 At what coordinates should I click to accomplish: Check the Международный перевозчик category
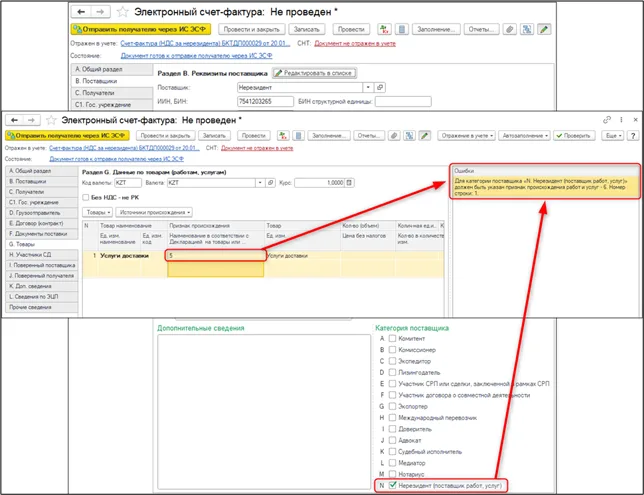392,417
